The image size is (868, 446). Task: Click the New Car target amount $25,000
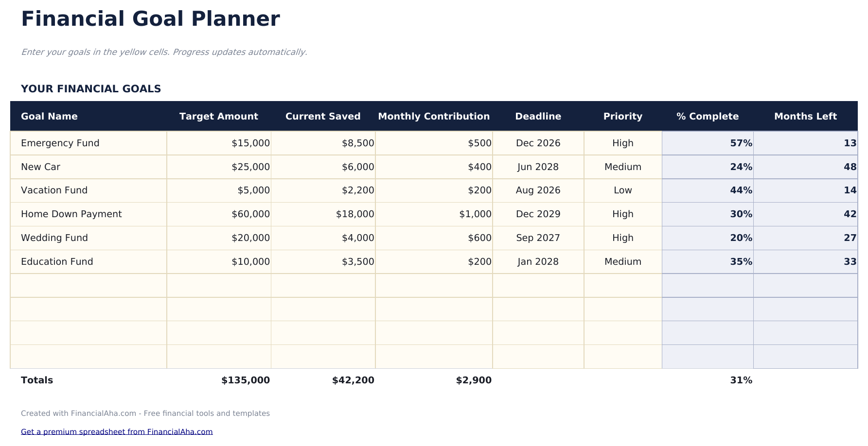250,167
